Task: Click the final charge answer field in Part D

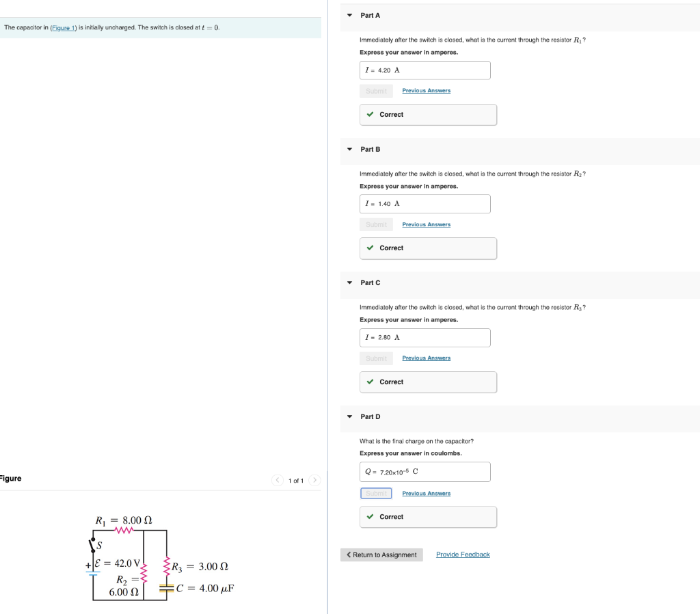Action: tap(425, 472)
